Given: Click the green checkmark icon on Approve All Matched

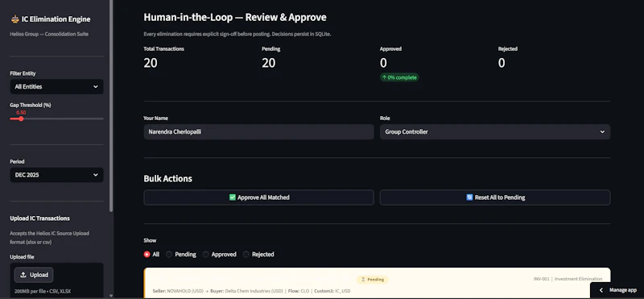Looking at the screenshot, I should [233, 197].
